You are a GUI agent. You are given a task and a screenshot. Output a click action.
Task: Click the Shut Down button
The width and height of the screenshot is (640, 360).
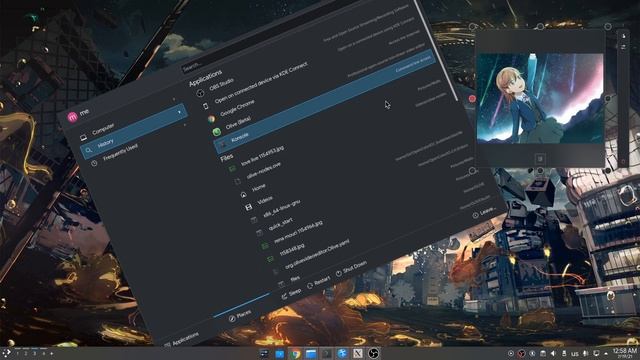pyautogui.click(x=351, y=269)
